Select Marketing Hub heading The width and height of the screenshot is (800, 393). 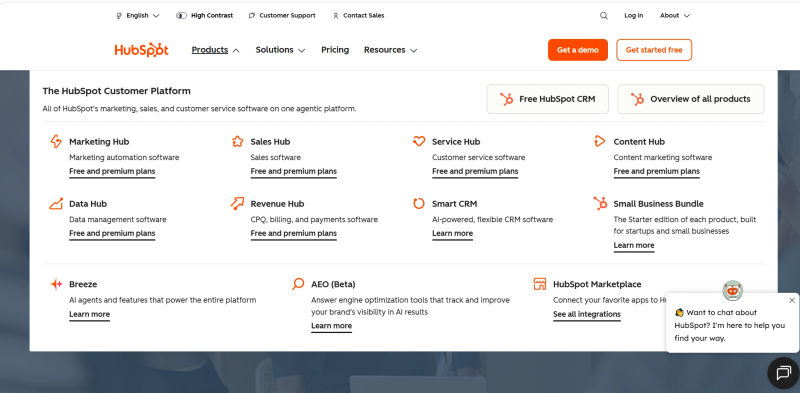tap(99, 142)
